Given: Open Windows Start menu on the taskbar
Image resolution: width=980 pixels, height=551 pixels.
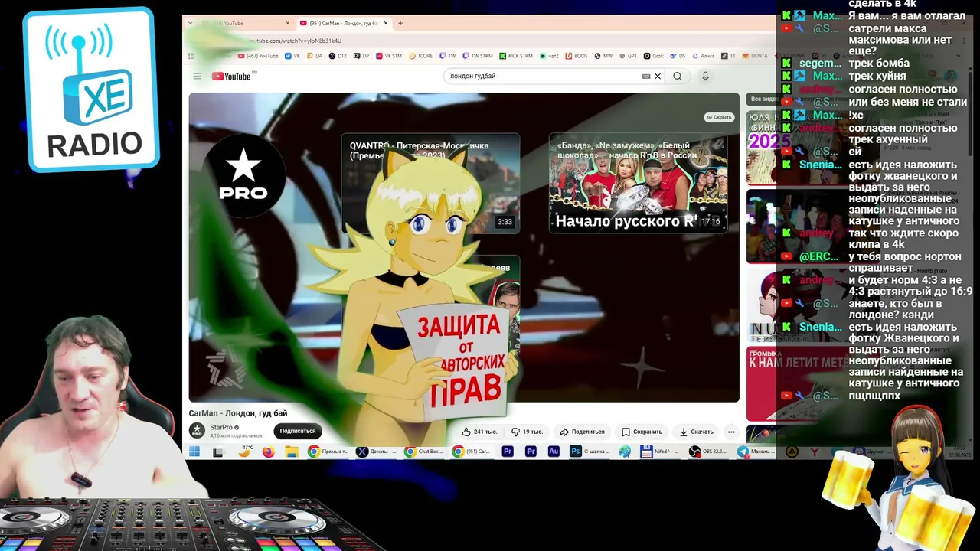Looking at the screenshot, I should (195, 452).
